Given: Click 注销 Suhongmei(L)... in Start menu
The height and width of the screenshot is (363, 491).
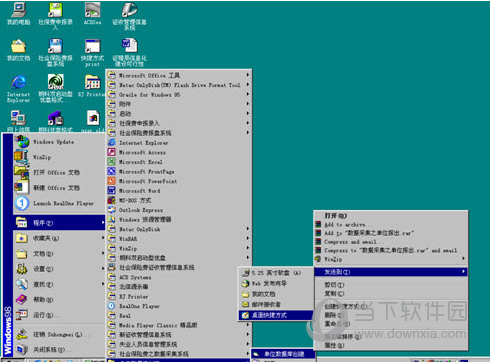Looking at the screenshot, I should (59, 334).
